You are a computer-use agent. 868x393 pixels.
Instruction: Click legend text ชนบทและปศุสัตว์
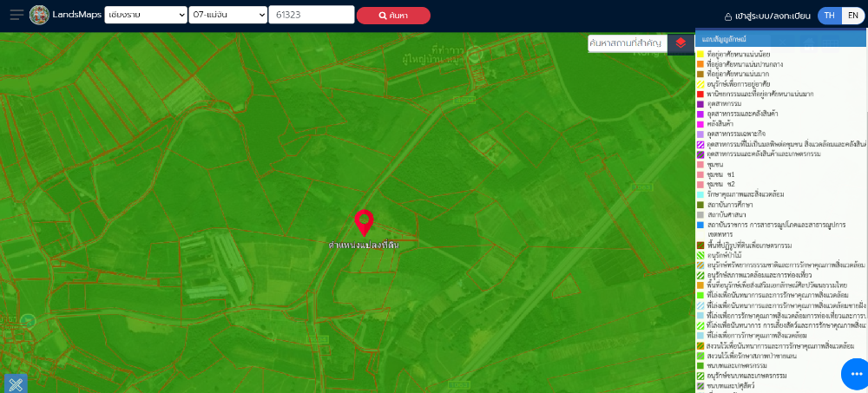[731, 386]
